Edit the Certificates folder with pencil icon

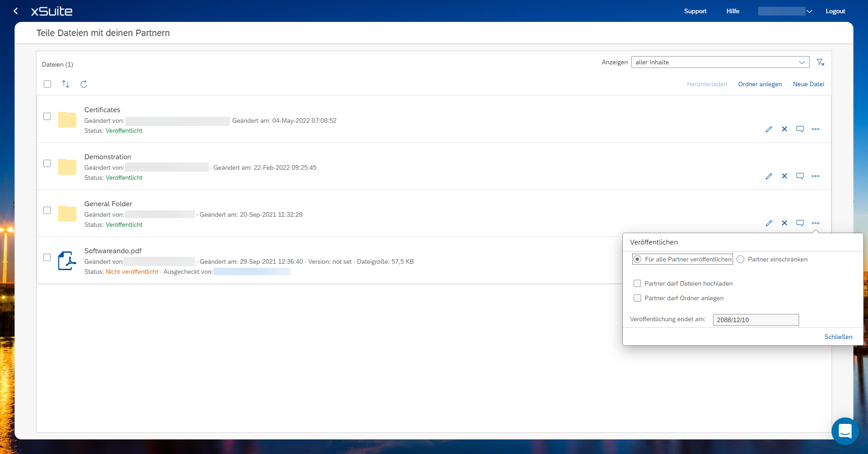769,129
